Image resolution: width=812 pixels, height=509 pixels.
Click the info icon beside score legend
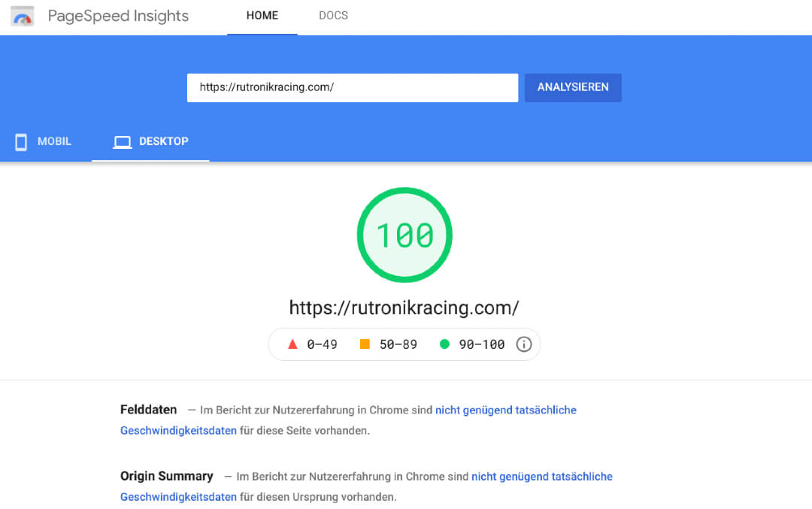pos(523,344)
